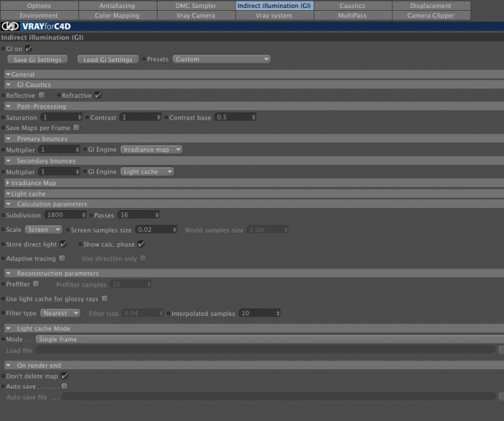Enable Adaptive tracing checkbox

pyautogui.click(x=63, y=258)
